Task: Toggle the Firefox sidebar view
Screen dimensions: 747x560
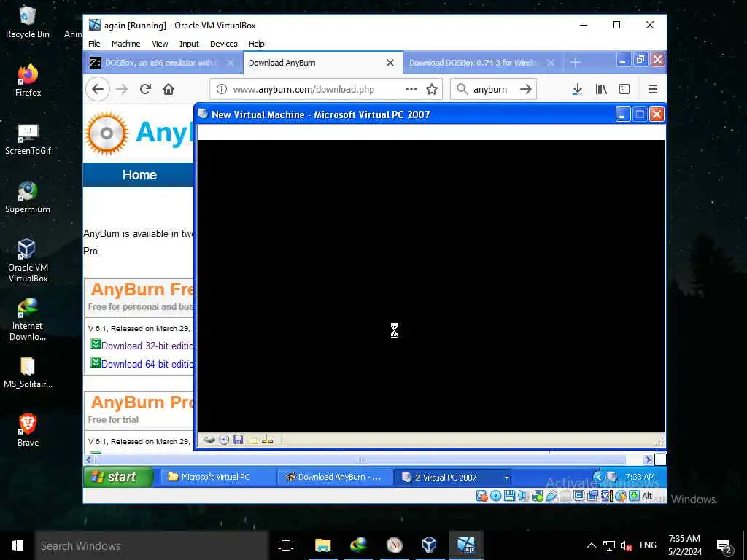Action: tap(624, 89)
